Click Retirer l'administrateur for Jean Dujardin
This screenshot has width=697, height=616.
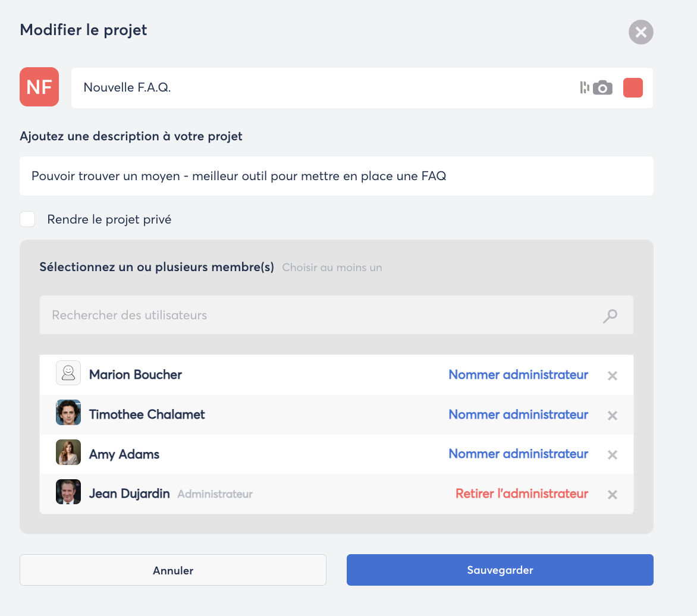pyautogui.click(x=522, y=494)
